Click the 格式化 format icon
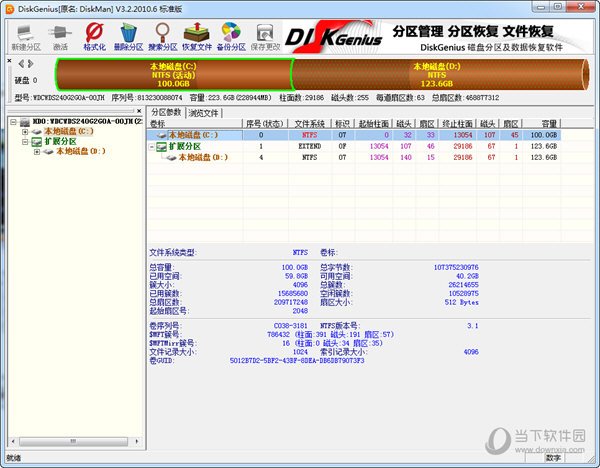Screen dimensions: 600x468 (x=95, y=37)
